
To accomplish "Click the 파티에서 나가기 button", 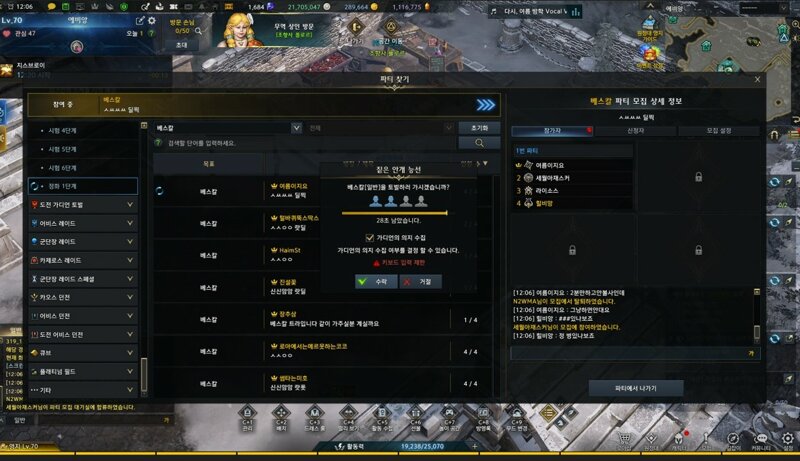I will (636, 388).
